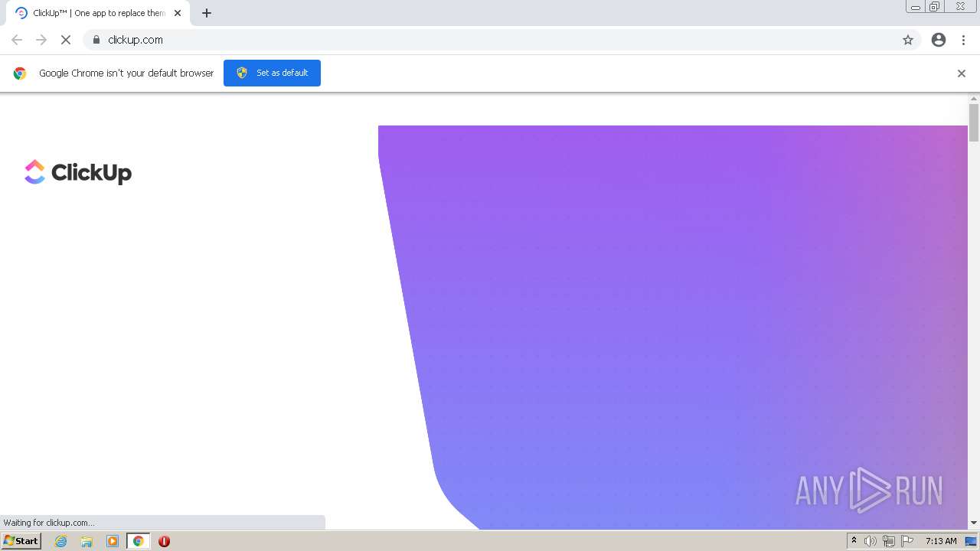Minimize the Chrome window

[916, 7]
